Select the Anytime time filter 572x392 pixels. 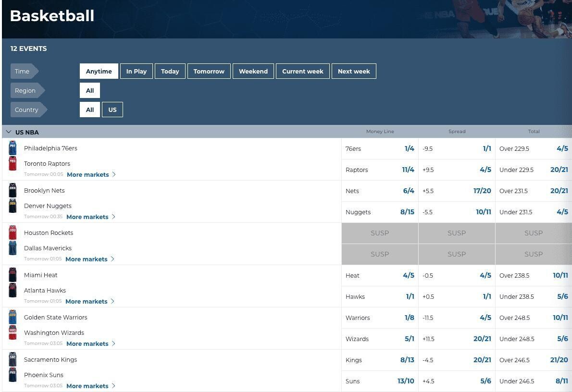pyautogui.click(x=99, y=71)
